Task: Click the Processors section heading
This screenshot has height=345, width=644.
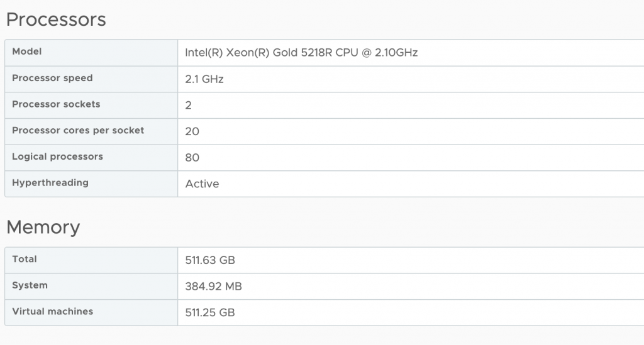Action: 56,19
